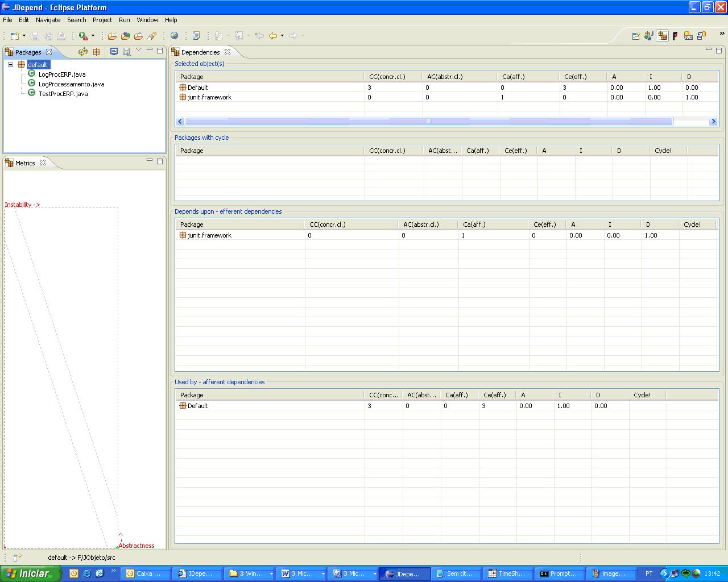This screenshot has height=582, width=728.
Task: Close the Packages view tab
Action: point(49,52)
